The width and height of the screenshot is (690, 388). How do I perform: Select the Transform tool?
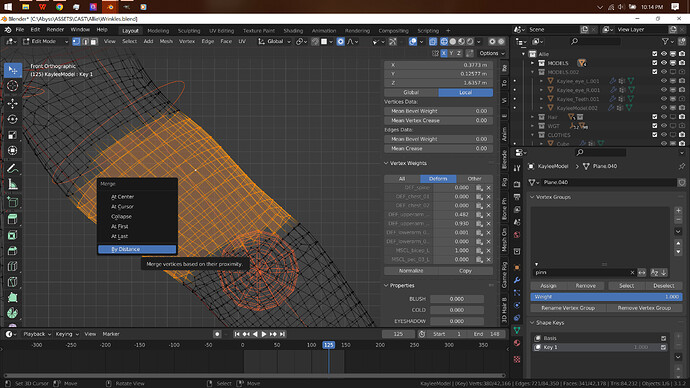point(12,151)
